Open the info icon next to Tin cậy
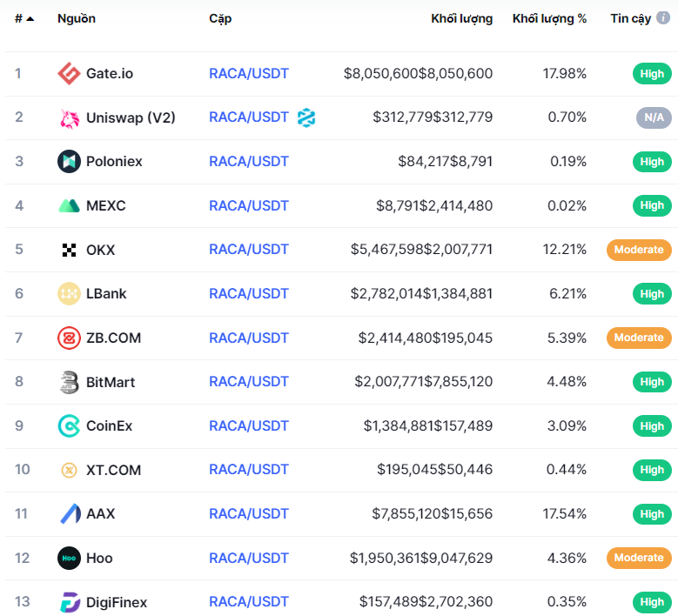Viewport: 678px width, 616px height. tap(663, 17)
